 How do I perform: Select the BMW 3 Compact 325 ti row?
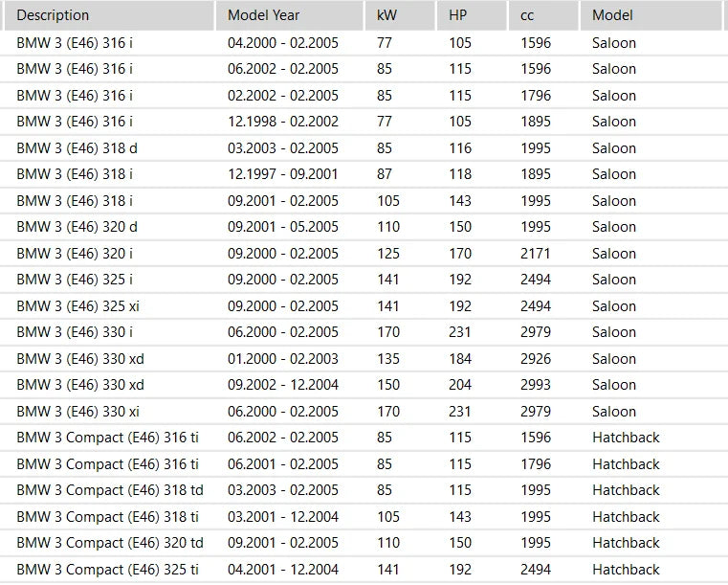coord(107,570)
